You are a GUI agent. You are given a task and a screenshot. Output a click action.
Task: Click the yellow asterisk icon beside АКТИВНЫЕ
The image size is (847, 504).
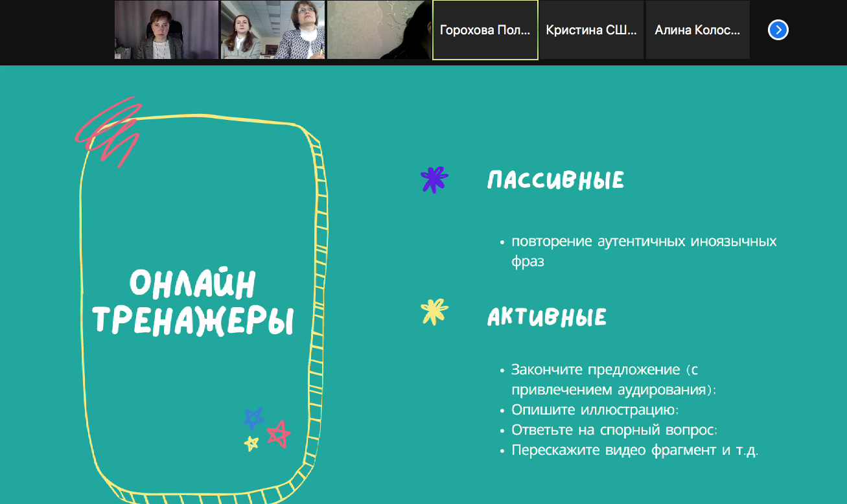point(434,312)
